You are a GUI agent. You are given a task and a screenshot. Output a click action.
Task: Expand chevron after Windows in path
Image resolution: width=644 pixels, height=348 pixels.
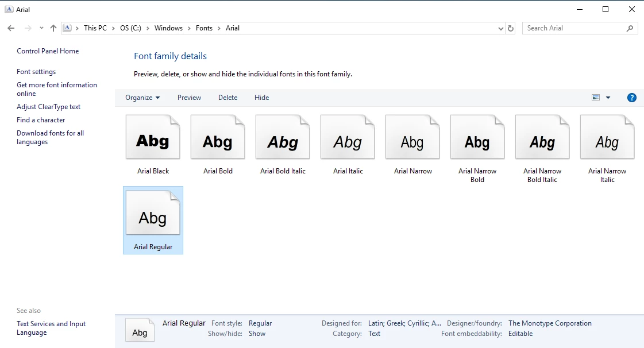[190, 28]
